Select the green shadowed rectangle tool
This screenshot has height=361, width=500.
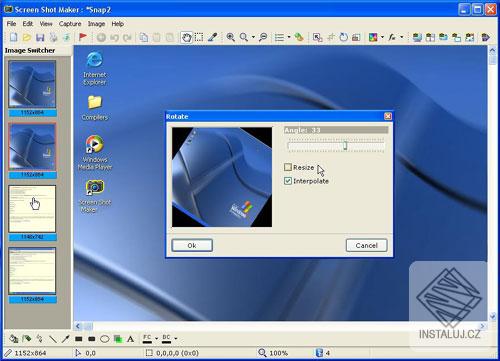click(118, 339)
